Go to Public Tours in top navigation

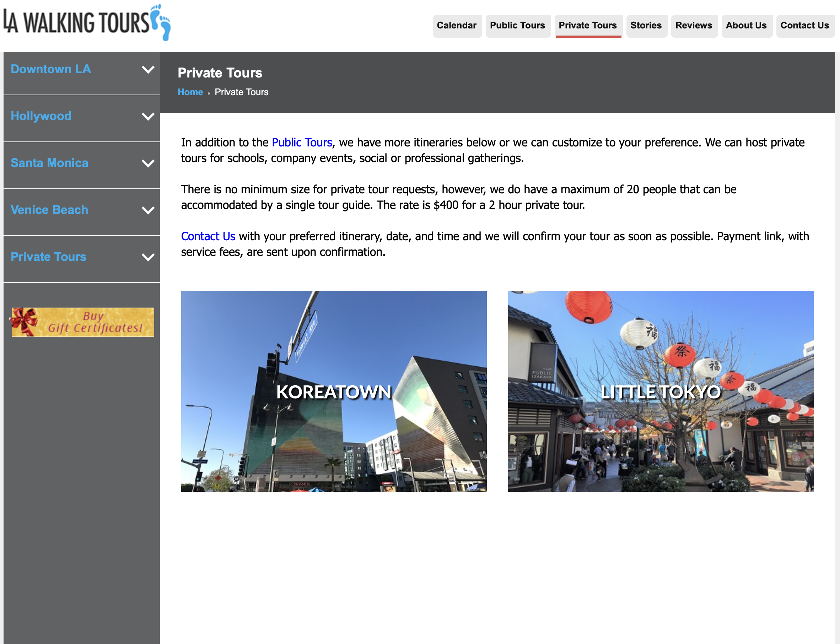517,26
